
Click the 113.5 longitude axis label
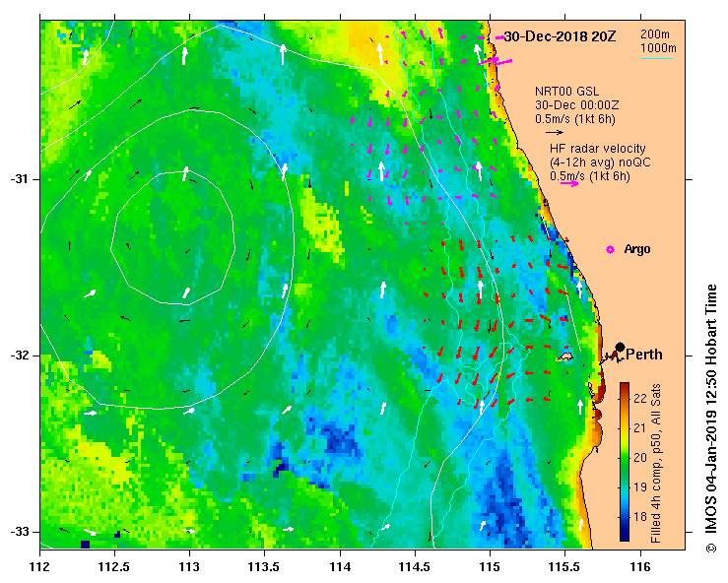coord(265,567)
